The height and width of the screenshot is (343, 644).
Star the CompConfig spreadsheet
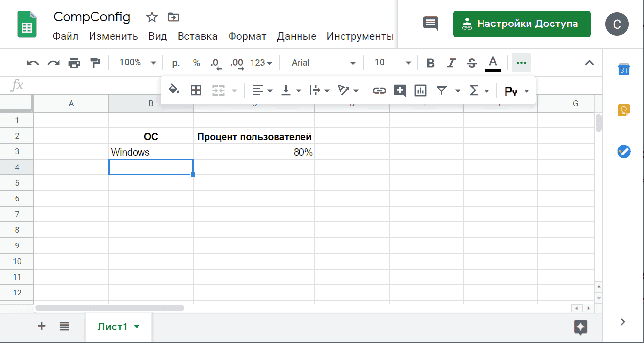[x=151, y=17]
